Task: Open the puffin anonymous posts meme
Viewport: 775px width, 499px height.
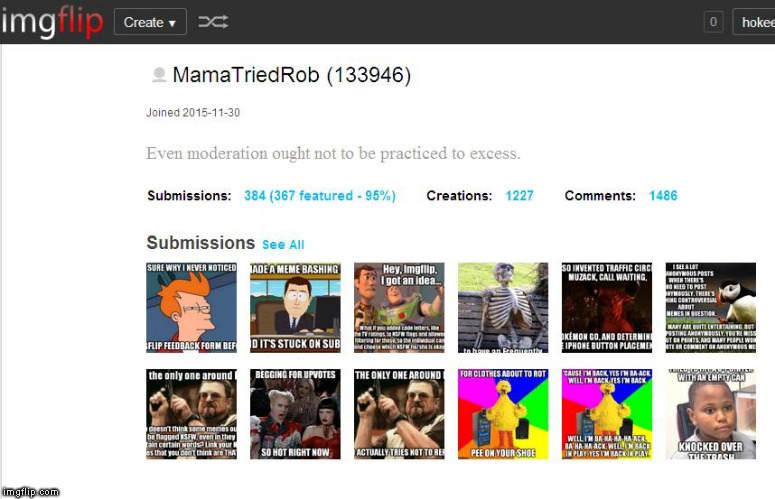Action: pos(710,307)
